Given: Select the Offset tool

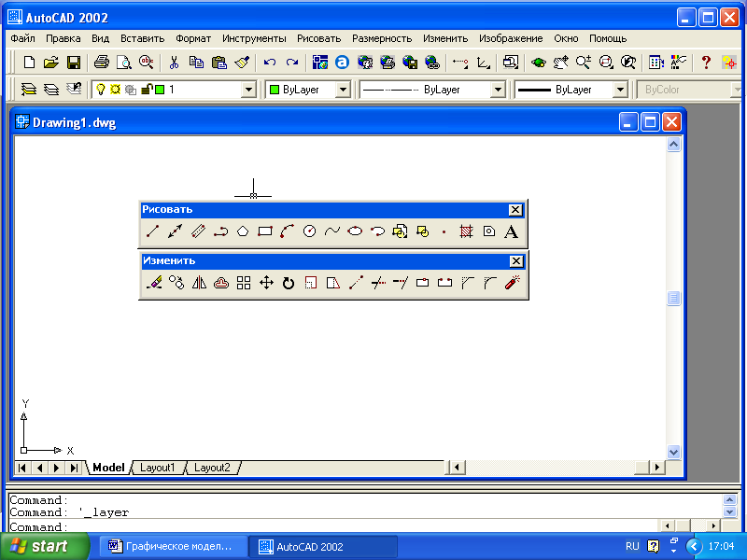Looking at the screenshot, I should pos(221,283).
